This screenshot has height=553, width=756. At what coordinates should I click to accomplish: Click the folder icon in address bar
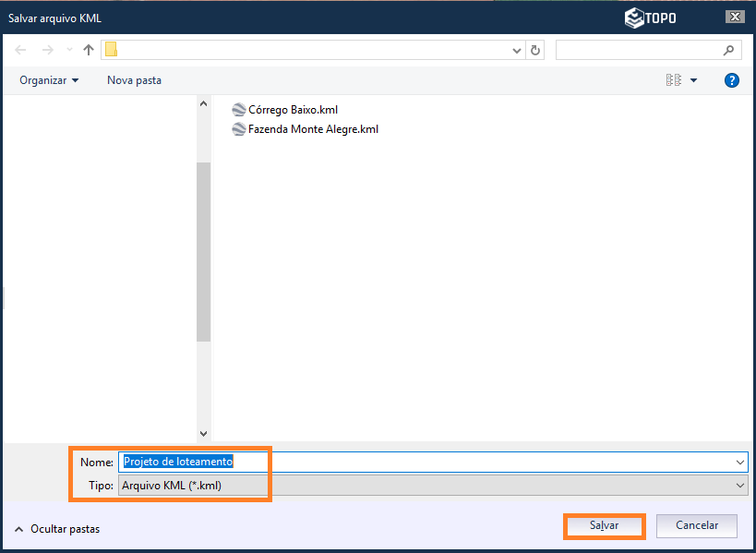tap(111, 50)
